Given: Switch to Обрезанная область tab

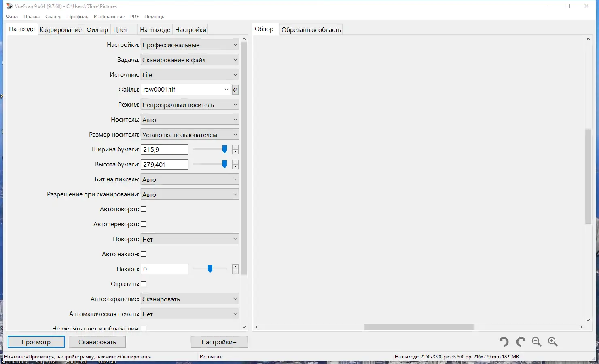Looking at the screenshot, I should coord(311,30).
